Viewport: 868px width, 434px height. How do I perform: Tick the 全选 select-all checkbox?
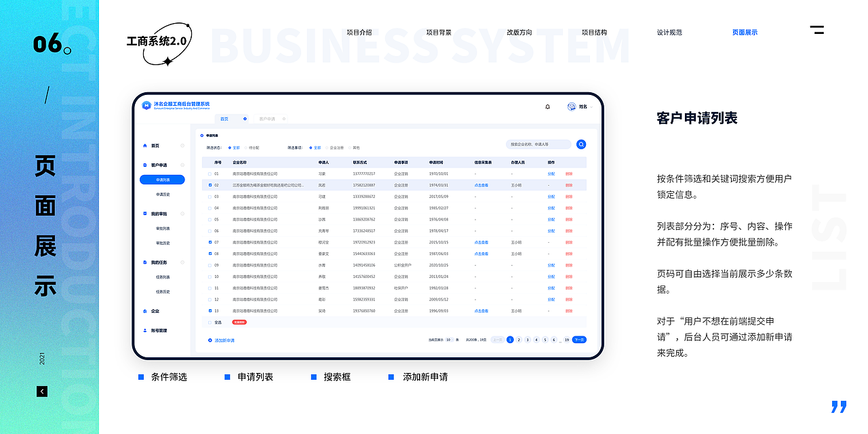210,322
